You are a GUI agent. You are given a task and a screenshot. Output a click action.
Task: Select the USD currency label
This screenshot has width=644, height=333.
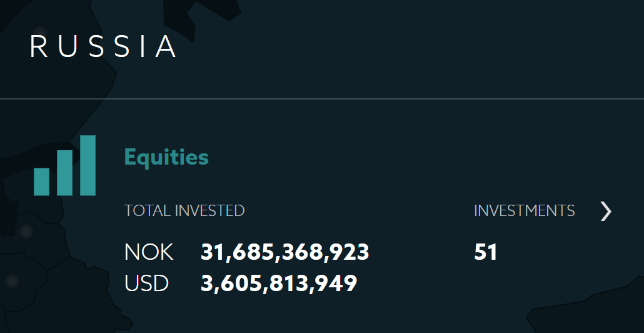tap(147, 284)
